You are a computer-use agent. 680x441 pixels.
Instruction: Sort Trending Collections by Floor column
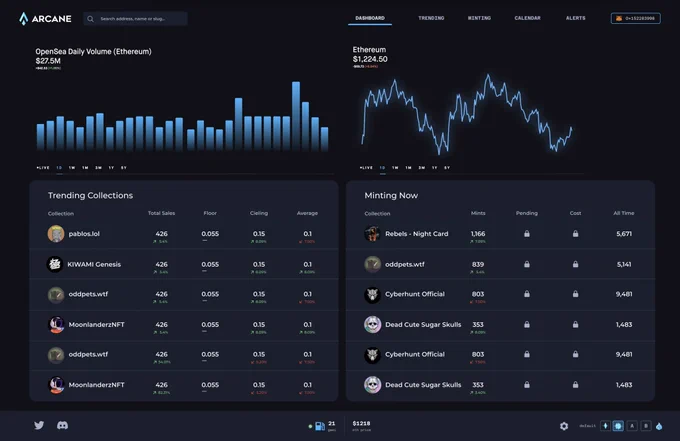[210, 213]
